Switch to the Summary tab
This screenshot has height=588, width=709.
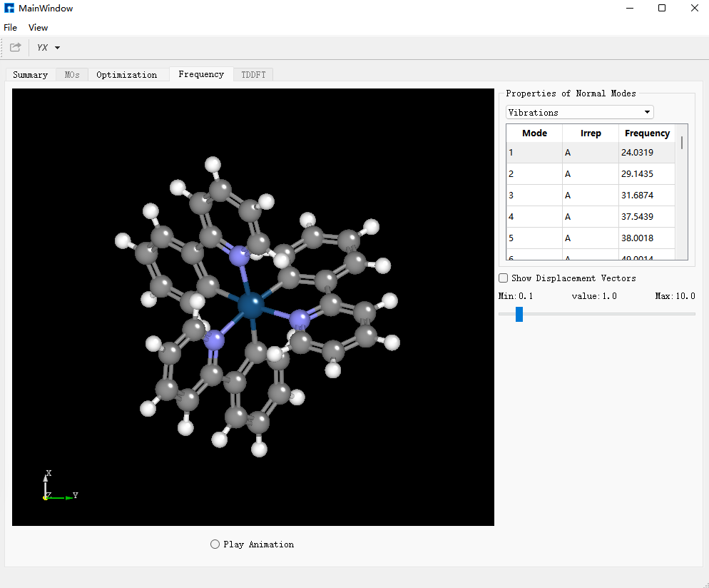point(30,75)
